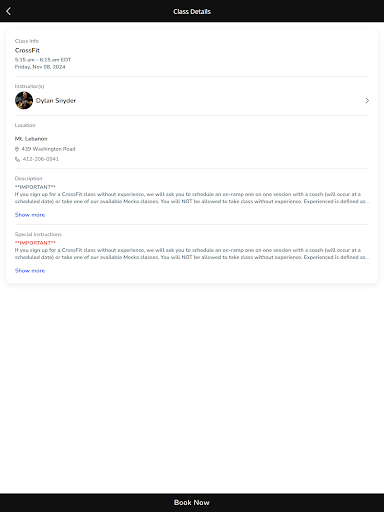Tap the phone icon beside the number
Image resolution: width=384 pixels, height=512 pixels.
[x=17, y=159]
